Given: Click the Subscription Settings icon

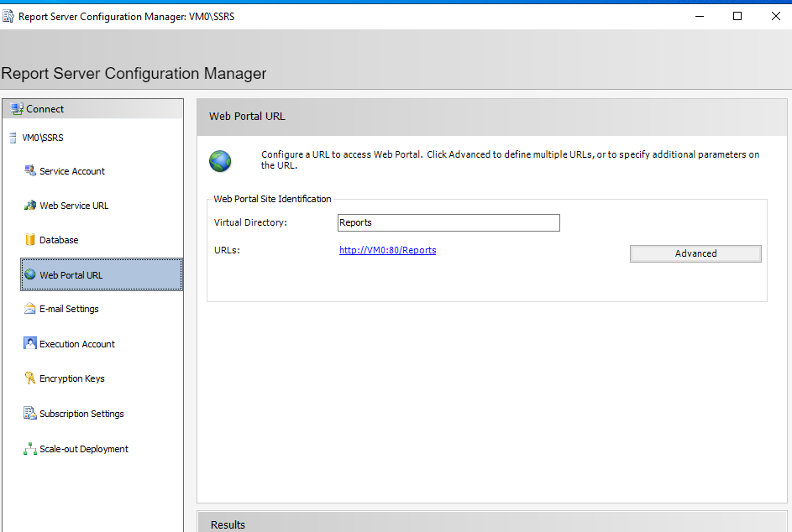Looking at the screenshot, I should pos(30,413).
